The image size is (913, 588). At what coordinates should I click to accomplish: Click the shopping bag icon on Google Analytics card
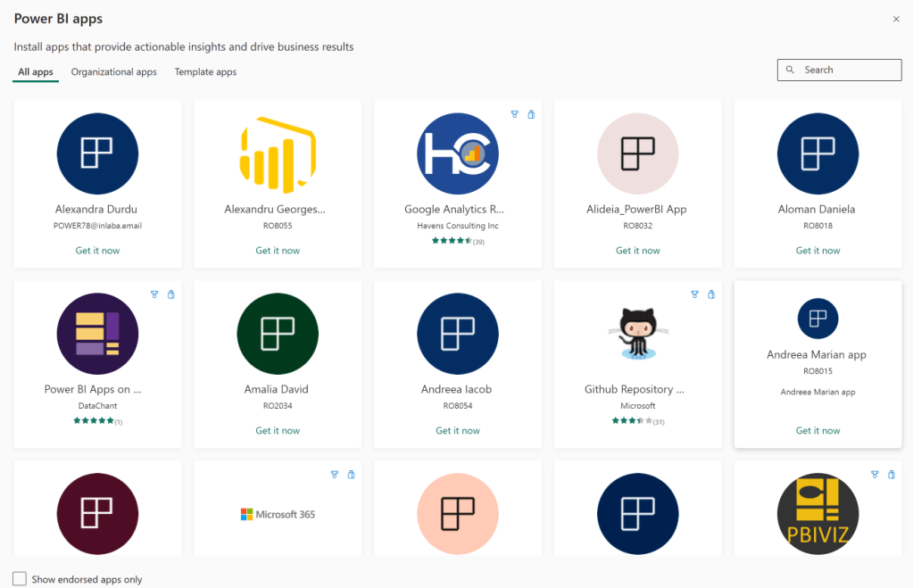(531, 114)
